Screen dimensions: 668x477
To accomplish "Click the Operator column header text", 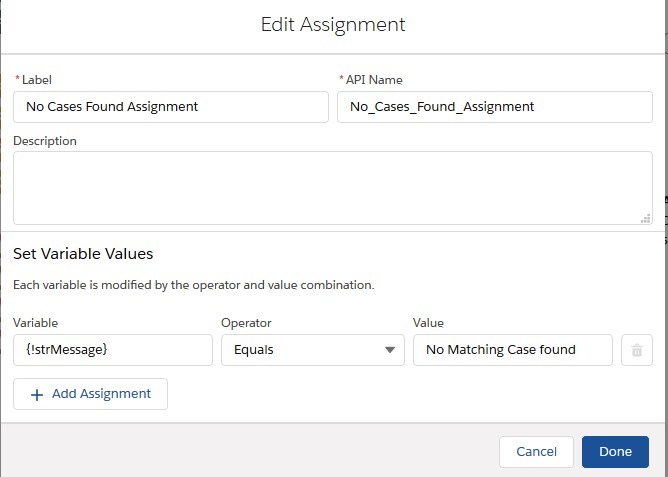I will 246,323.
